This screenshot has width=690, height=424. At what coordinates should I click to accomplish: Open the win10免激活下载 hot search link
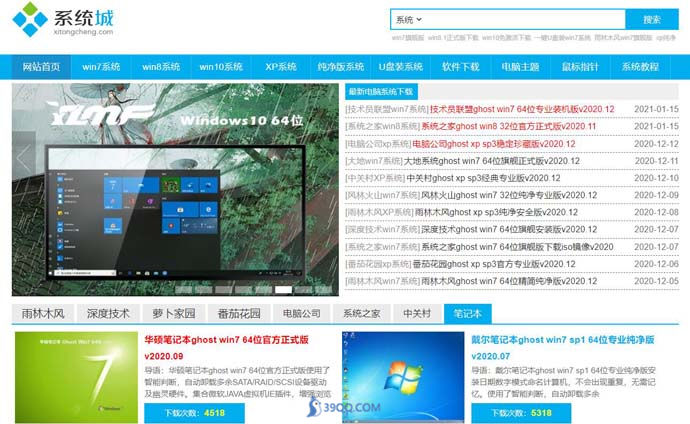(x=506, y=38)
